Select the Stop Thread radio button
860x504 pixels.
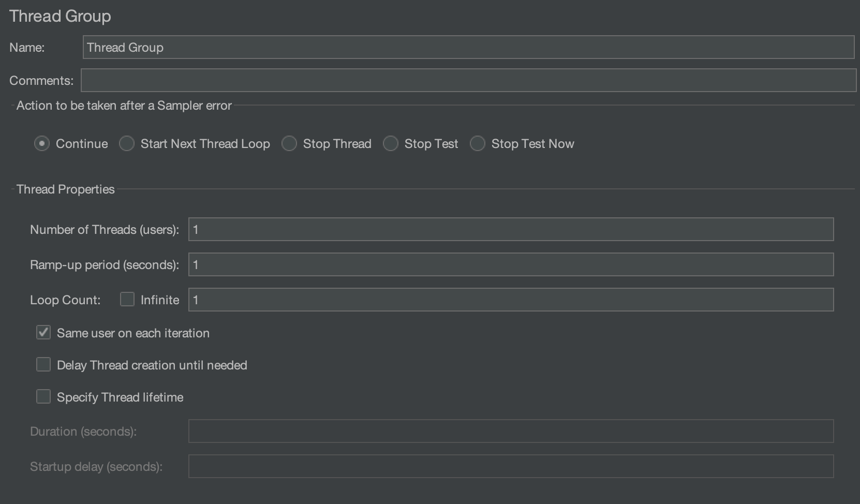coord(289,143)
